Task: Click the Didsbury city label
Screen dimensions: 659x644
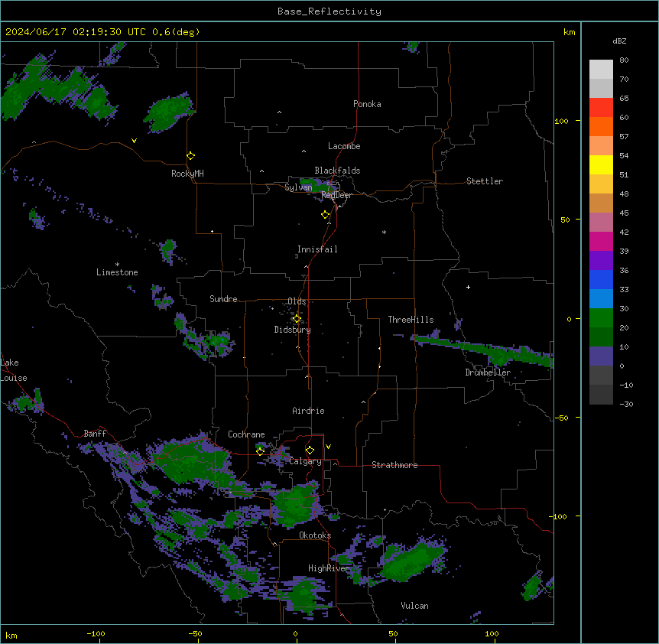Action: click(x=293, y=330)
